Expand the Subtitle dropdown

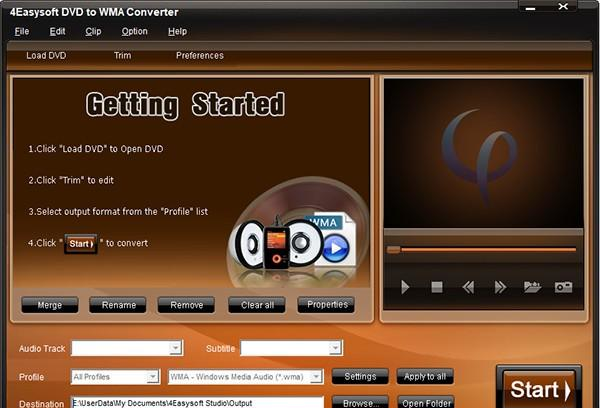pos(335,348)
